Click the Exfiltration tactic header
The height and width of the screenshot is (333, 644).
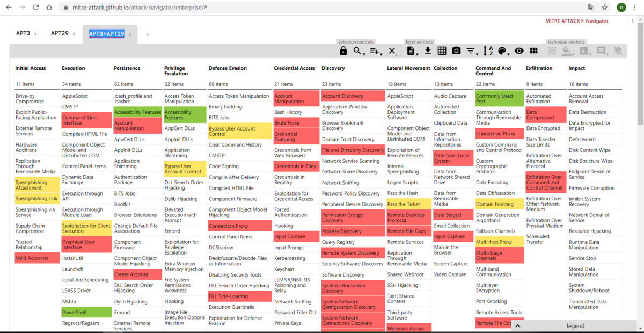click(539, 68)
